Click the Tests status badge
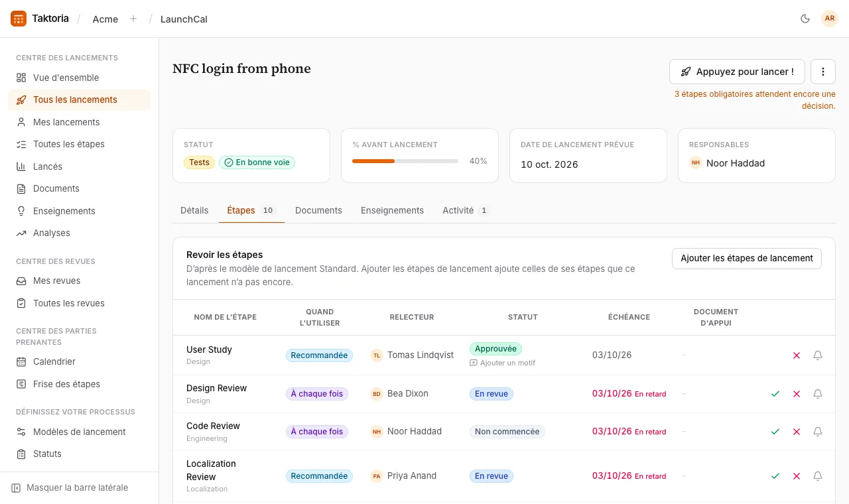The width and height of the screenshot is (849, 504). pos(199,162)
